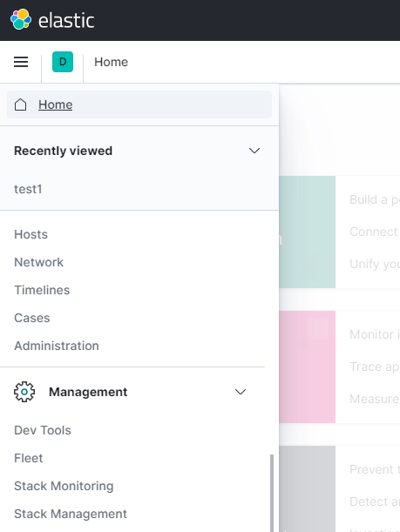This screenshot has height=532, width=400.
Task: Go to Stack Monitoring
Action: point(64,486)
